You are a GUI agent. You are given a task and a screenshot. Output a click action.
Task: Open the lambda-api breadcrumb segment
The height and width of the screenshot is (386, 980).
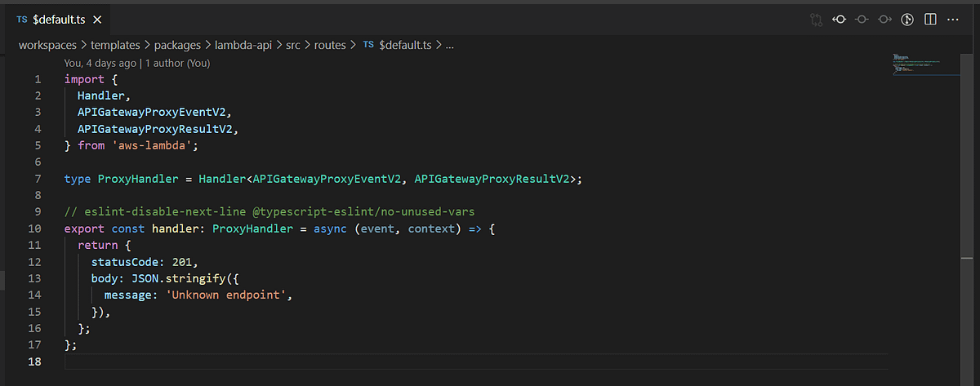(x=243, y=46)
